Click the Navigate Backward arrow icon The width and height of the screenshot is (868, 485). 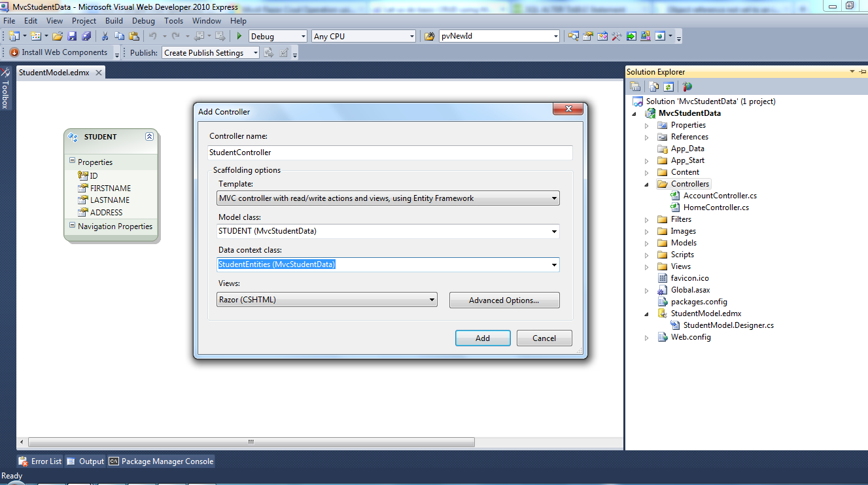click(x=201, y=36)
